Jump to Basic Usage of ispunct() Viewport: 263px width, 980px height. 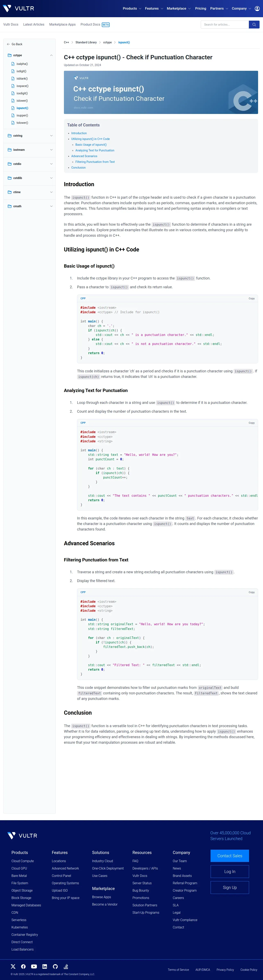91,145
